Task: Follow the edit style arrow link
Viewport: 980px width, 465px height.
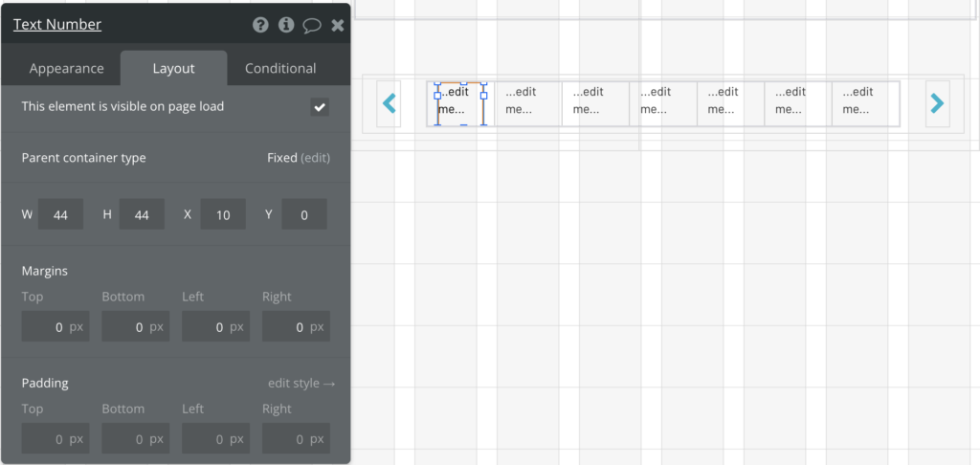Action: click(x=301, y=383)
